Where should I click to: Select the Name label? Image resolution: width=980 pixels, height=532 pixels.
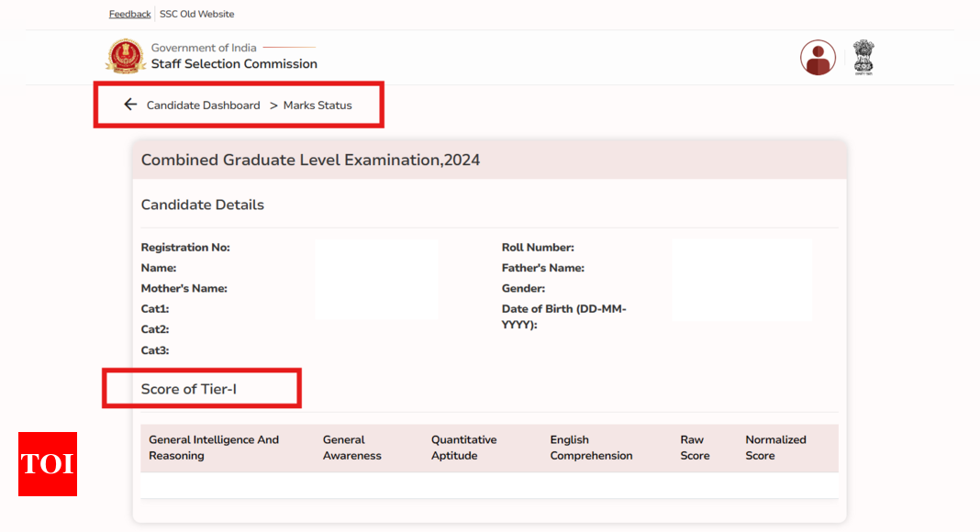coord(159,268)
